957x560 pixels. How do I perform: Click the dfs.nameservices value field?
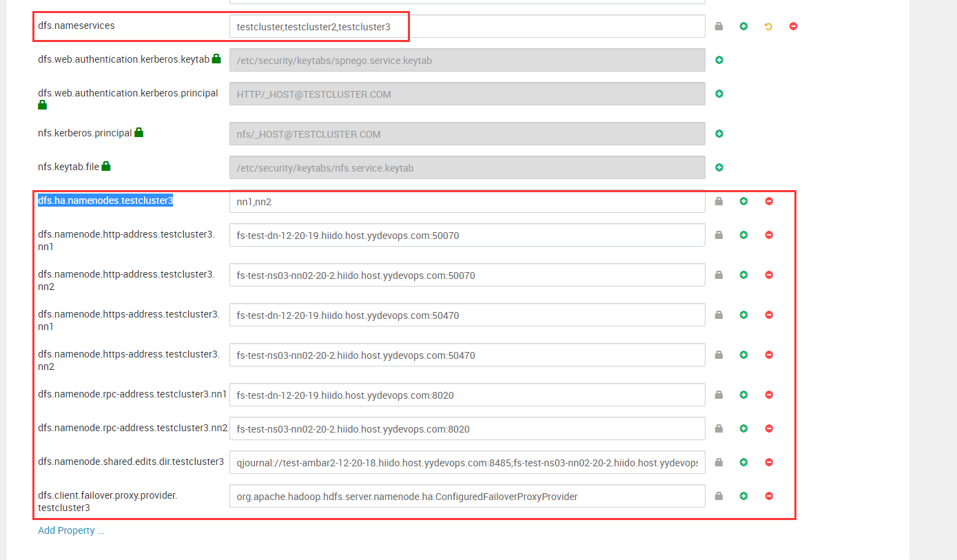[466, 27]
